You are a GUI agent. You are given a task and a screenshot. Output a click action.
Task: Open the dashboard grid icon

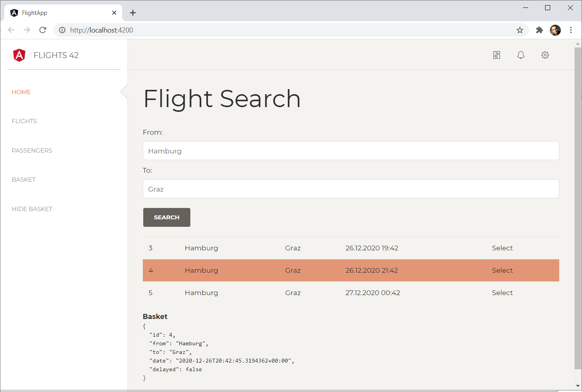pos(496,55)
